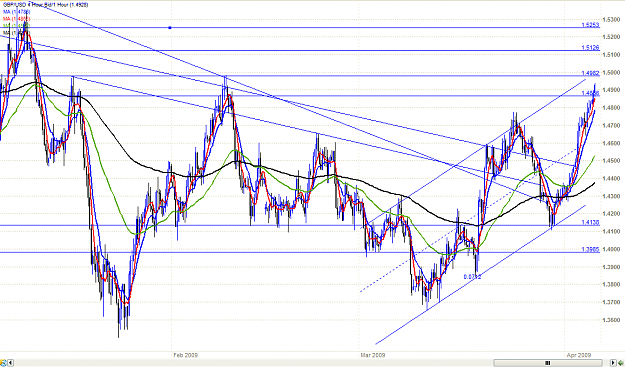Click the 1.4300 price axis label
625x367 pixels.
611,196
